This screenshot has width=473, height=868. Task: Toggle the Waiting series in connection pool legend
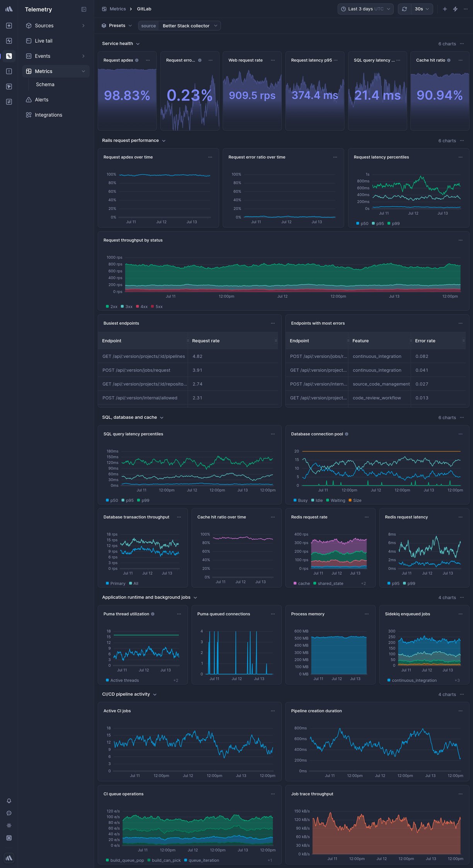click(x=336, y=501)
